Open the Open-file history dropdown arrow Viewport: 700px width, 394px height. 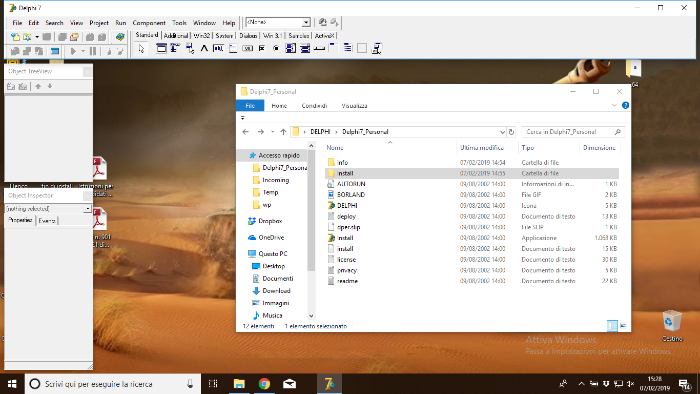point(37,37)
